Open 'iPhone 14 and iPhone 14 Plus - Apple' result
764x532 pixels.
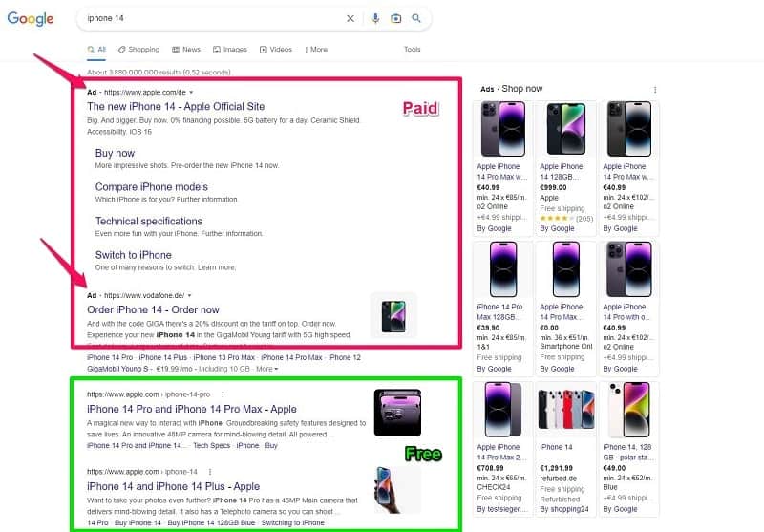pos(174,486)
